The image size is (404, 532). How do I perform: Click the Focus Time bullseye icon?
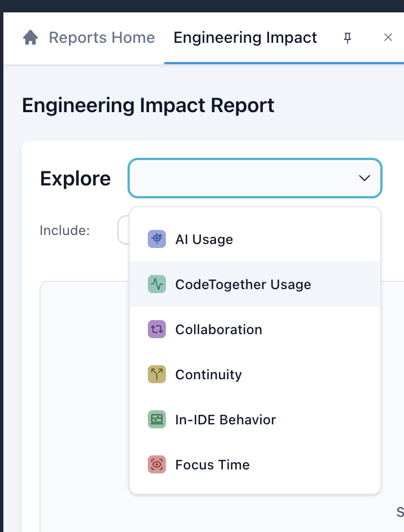156,464
